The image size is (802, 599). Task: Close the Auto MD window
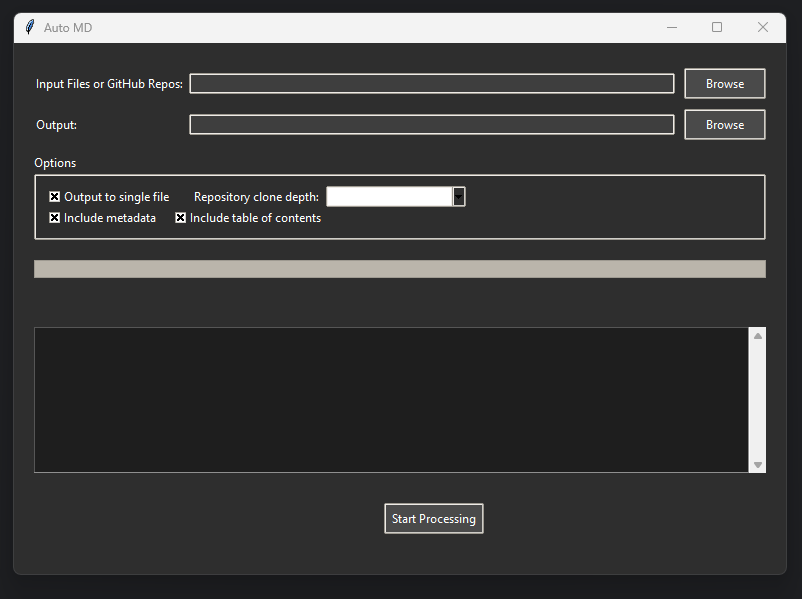click(x=763, y=28)
